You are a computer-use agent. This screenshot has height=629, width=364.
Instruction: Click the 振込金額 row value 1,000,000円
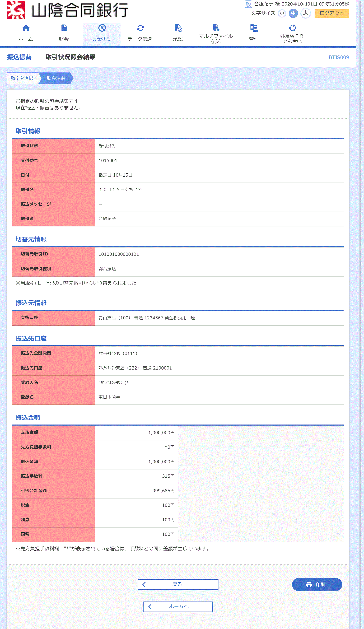pos(161,462)
